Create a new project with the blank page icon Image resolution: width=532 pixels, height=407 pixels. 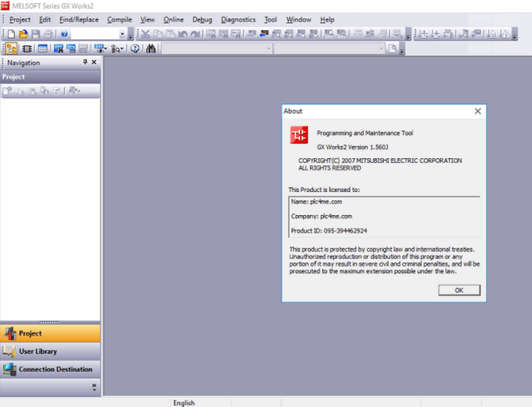11,34
